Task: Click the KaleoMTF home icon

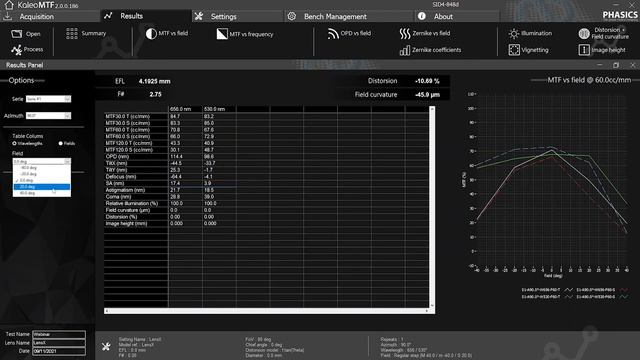Action: [9, 5]
